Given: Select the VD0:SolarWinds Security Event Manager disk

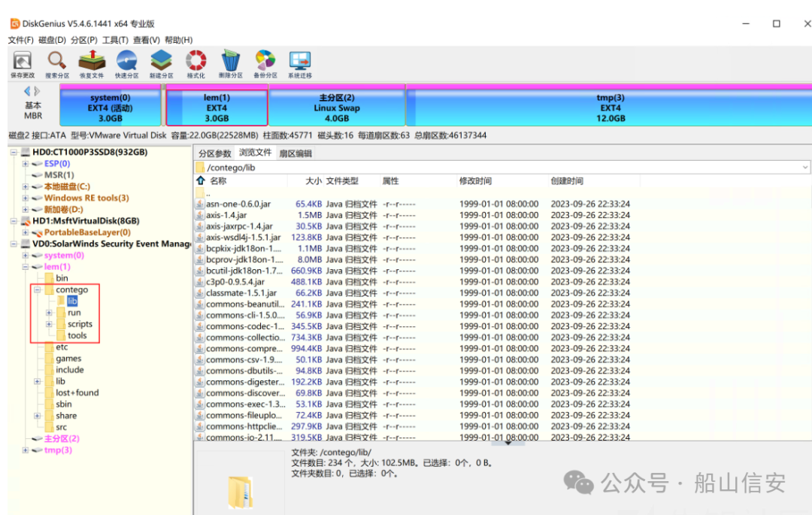Looking at the screenshot, I should (111, 244).
